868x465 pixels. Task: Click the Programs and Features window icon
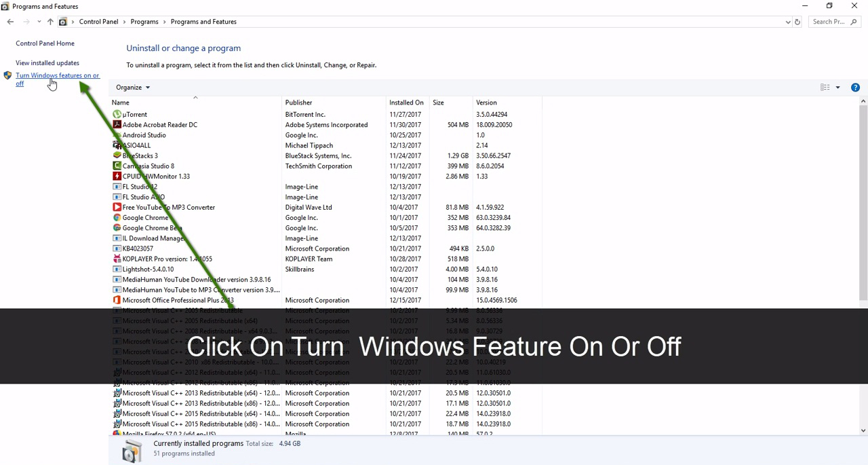click(5, 6)
